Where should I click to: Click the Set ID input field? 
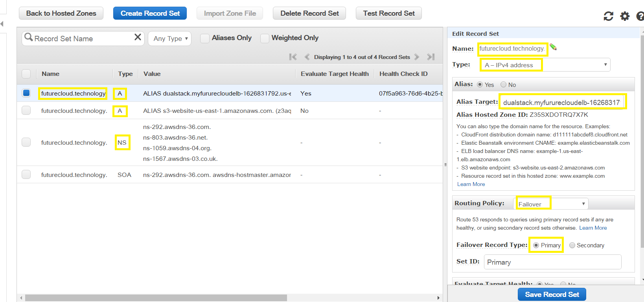pos(552,262)
